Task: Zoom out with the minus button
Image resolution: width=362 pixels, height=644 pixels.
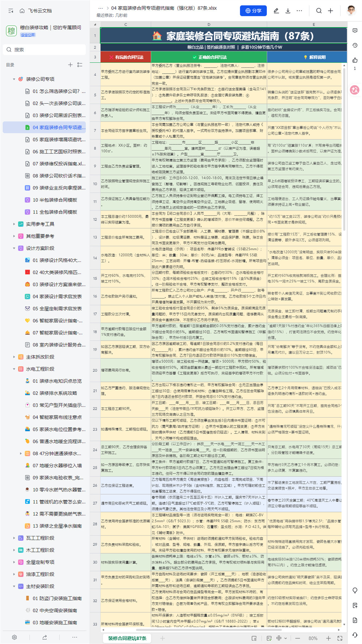Action: pyautogui.click(x=298, y=638)
